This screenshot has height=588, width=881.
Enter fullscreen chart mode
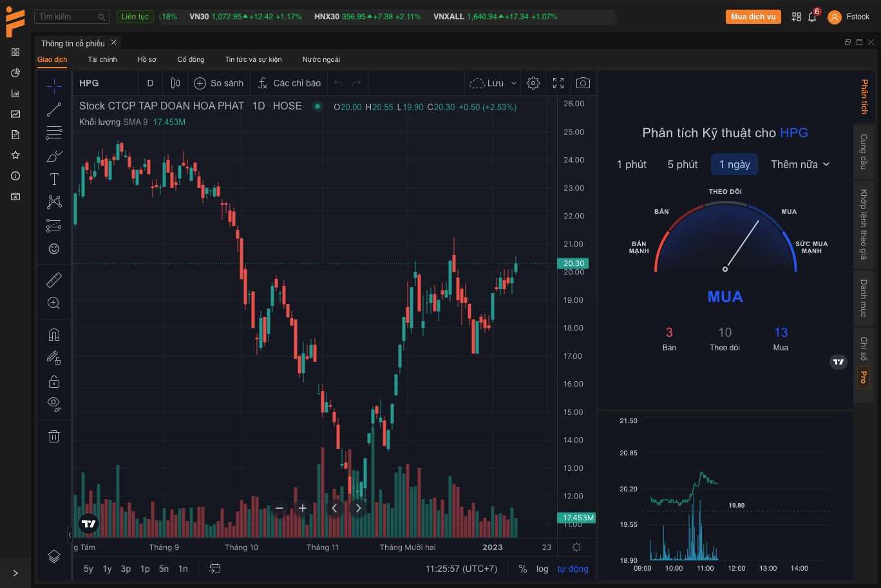click(x=558, y=83)
